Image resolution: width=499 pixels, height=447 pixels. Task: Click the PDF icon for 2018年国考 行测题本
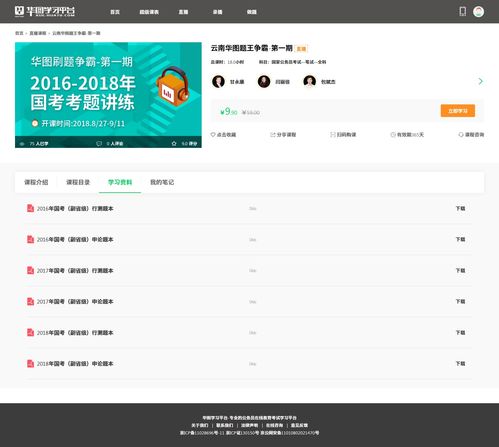(x=30, y=332)
